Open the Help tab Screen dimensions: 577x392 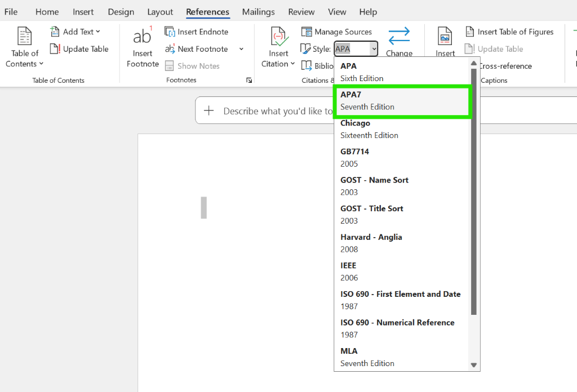[368, 12]
